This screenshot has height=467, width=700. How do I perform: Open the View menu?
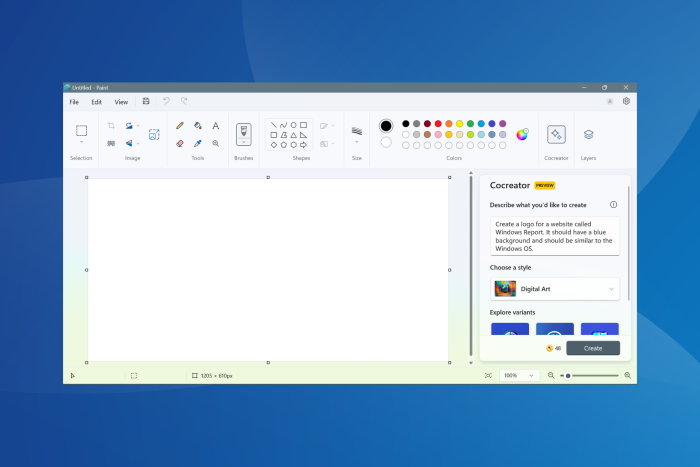click(x=121, y=102)
